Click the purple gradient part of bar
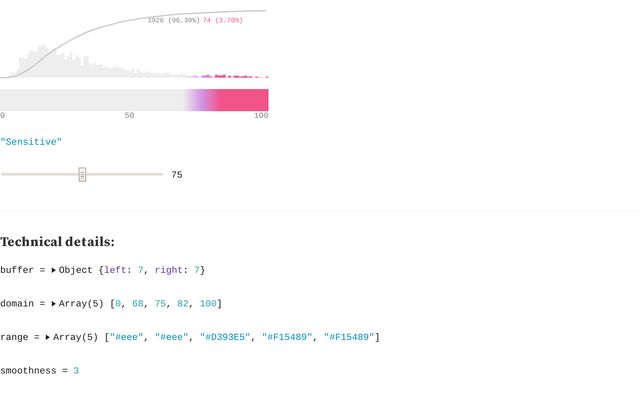The height and width of the screenshot is (400, 640). [200, 100]
